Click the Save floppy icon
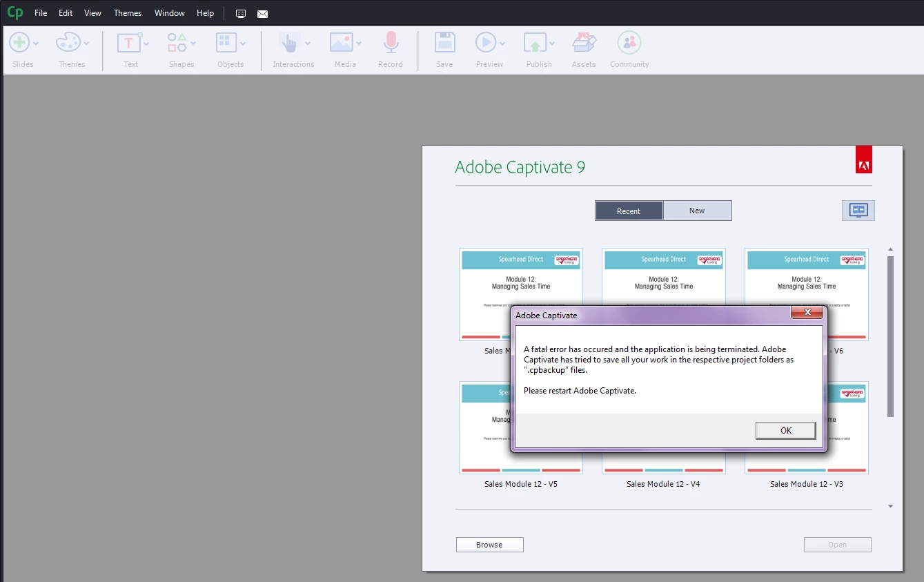 [x=444, y=43]
